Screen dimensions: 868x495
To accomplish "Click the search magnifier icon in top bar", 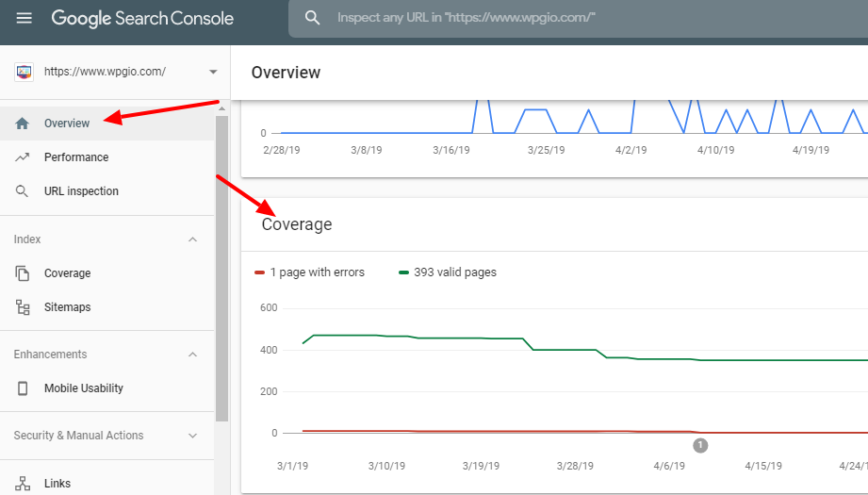I will [x=312, y=18].
